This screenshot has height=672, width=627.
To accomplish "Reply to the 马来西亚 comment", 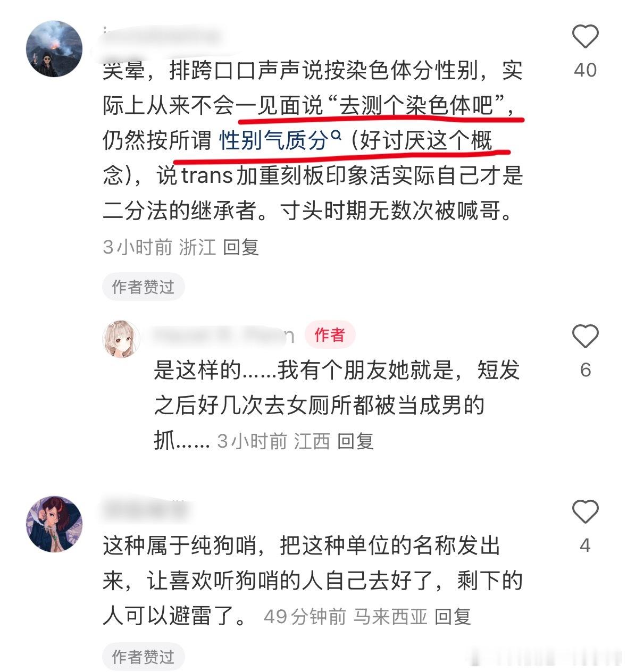I will click(x=453, y=617).
